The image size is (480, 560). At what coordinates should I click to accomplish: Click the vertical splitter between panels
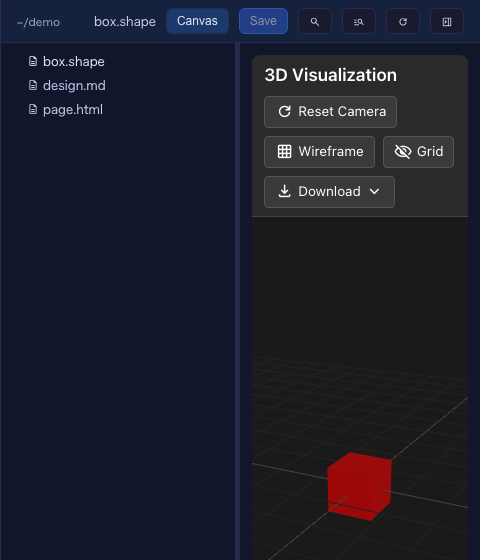click(x=238, y=301)
